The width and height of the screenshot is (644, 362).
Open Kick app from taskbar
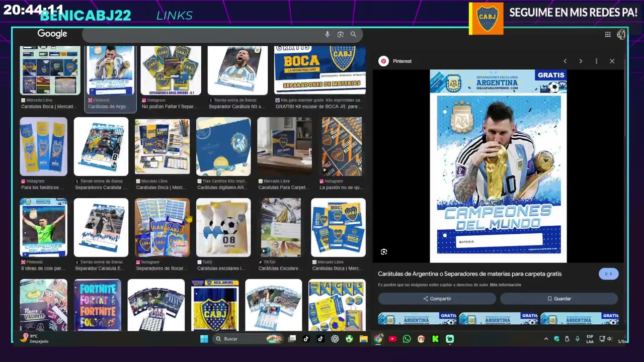point(435,339)
